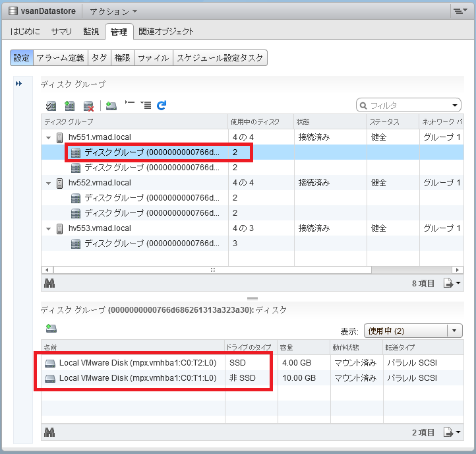Image resolution: width=476 pixels, height=454 pixels.
Task: Click the find binoculars icon under disk groups
Action: click(49, 283)
